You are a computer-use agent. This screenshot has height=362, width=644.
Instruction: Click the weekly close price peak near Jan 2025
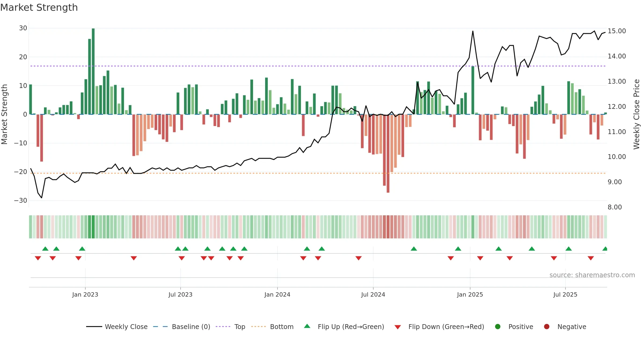click(x=473, y=31)
